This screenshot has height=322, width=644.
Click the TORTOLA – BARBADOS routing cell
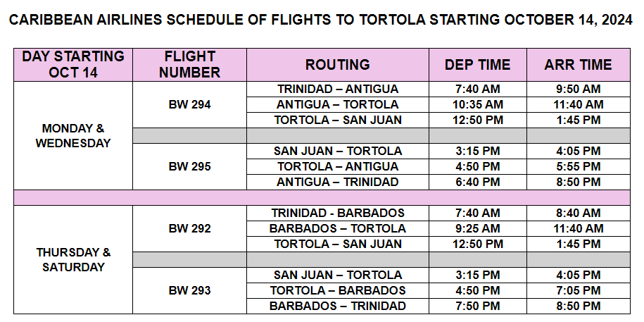click(338, 290)
